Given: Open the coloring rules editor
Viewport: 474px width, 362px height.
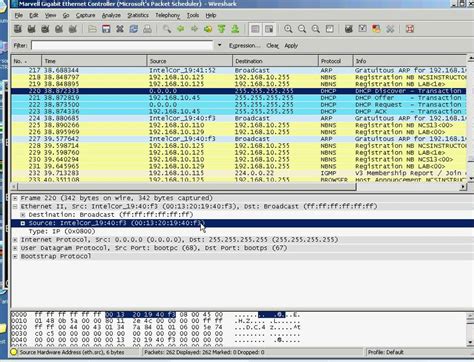Looking at the screenshot, I should (x=376, y=29).
